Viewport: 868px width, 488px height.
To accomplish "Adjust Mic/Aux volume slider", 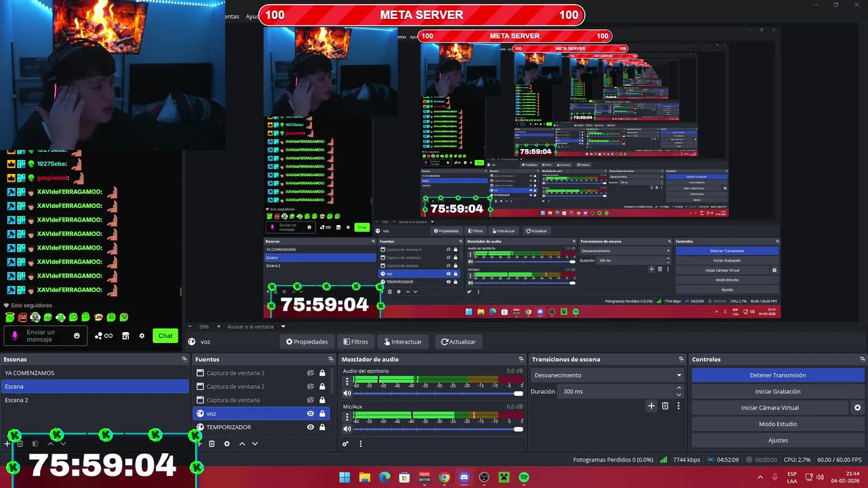I will 438,429.
